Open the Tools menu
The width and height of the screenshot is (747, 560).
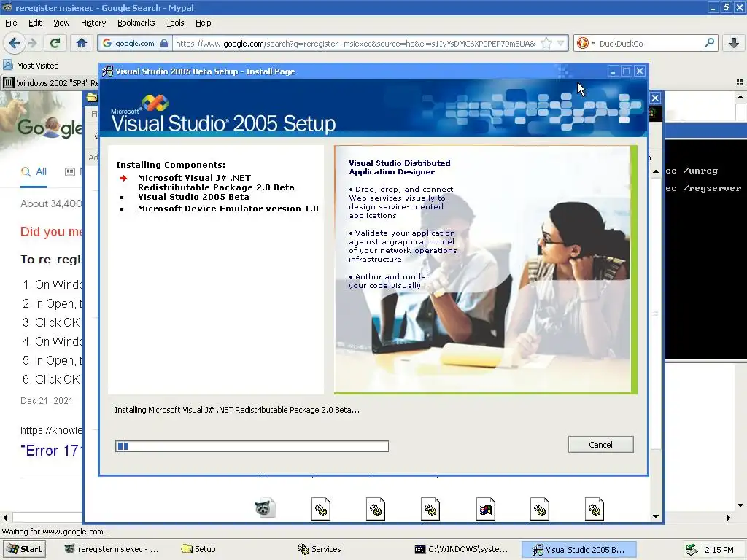(175, 23)
